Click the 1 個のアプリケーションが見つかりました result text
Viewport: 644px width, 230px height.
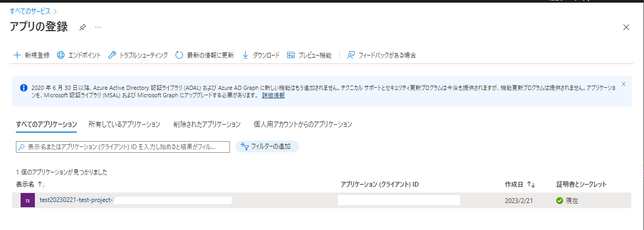coord(62,172)
